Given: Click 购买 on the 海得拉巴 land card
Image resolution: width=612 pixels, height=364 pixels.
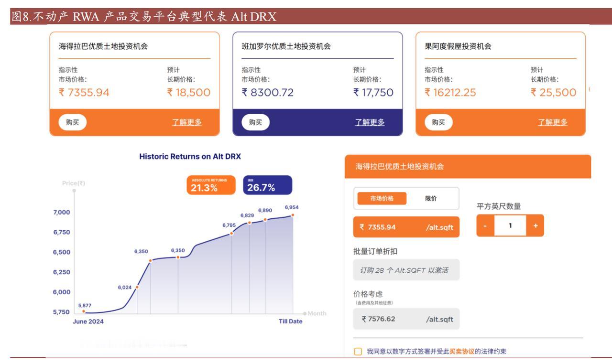Looking at the screenshot, I should point(73,122).
